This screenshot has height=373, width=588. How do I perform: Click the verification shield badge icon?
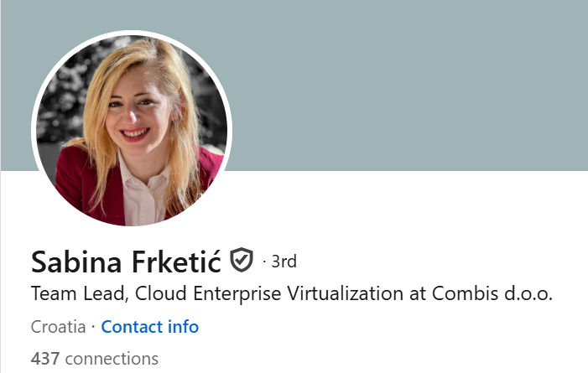click(242, 260)
